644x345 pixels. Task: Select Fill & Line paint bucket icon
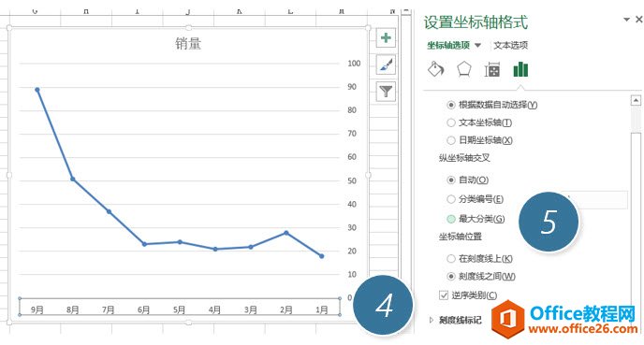(x=436, y=69)
